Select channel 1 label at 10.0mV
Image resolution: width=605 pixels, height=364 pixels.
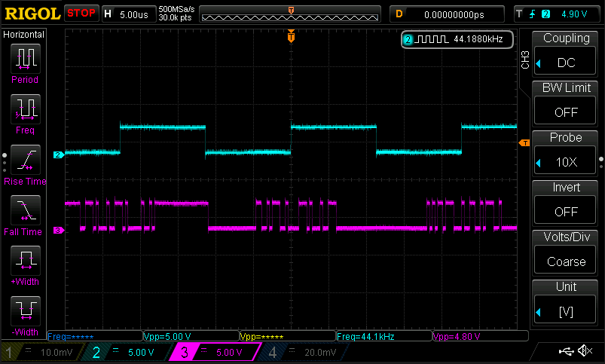[42, 352]
